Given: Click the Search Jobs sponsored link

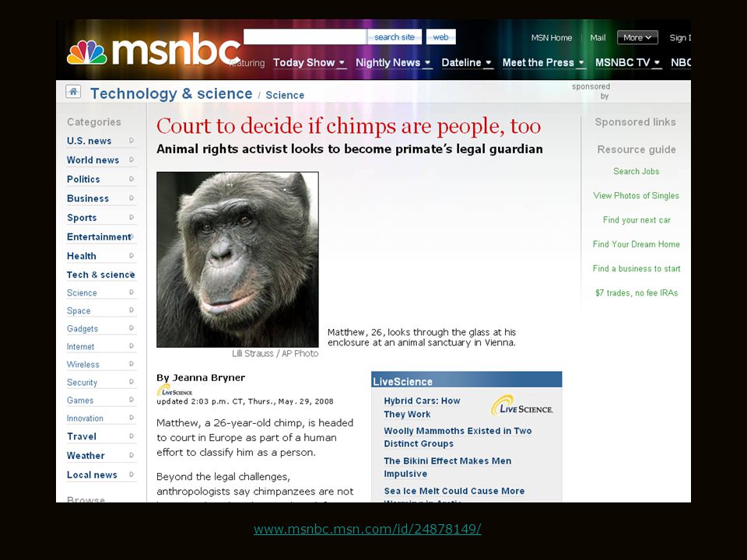Looking at the screenshot, I should pyautogui.click(x=636, y=171).
